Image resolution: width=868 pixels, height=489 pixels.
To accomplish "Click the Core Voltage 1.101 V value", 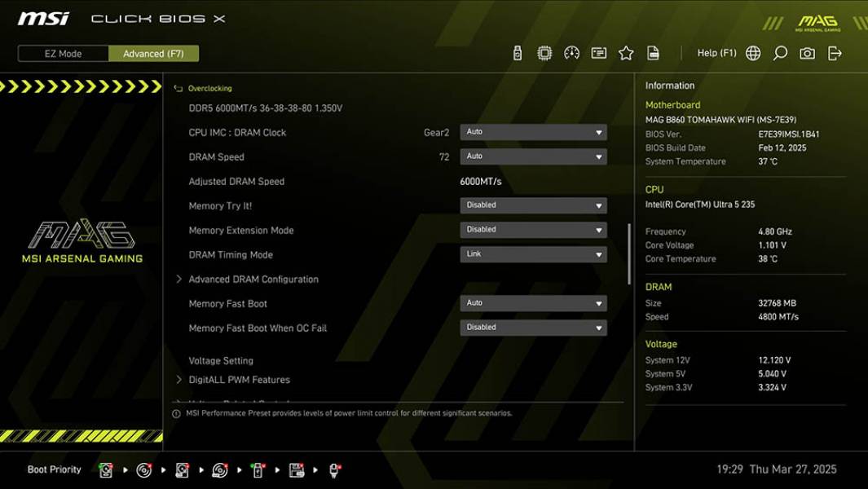I will 772,245.
